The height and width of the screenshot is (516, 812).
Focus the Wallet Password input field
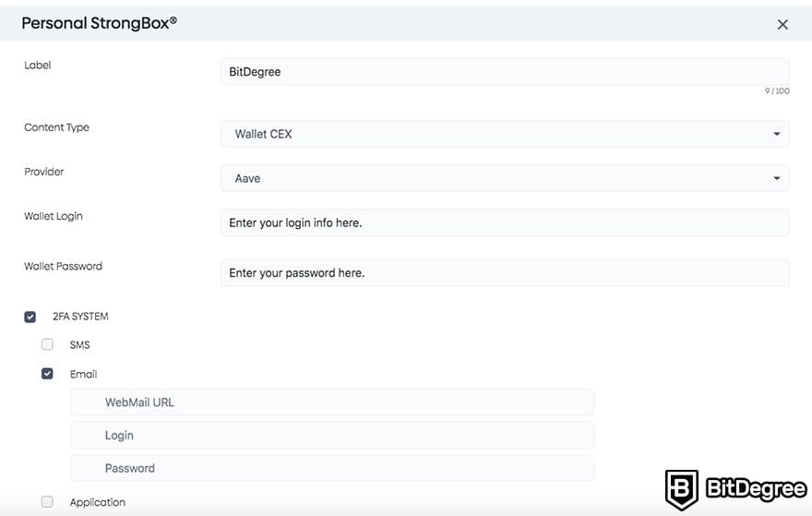click(x=505, y=272)
